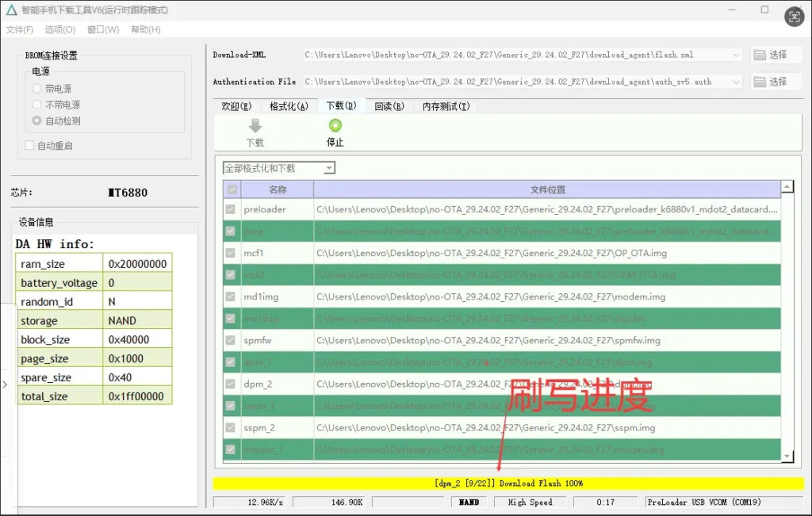Toggle the mcf1 row checkbox
812x516 pixels.
pyautogui.click(x=231, y=253)
